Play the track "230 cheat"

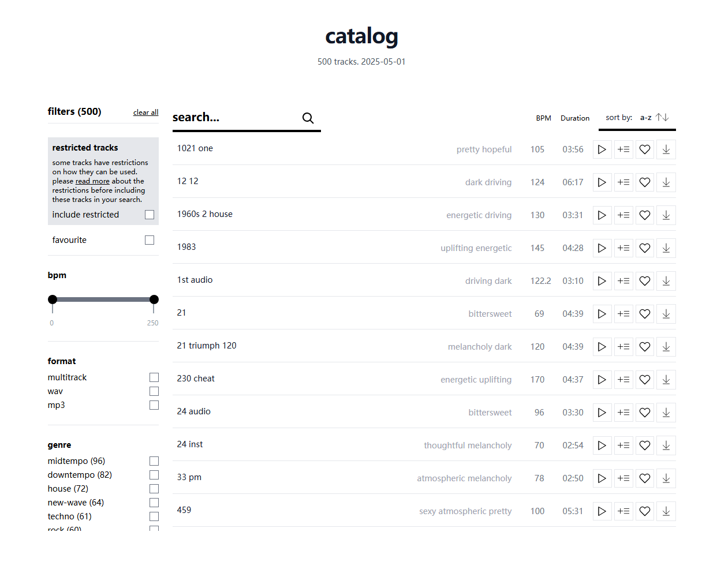click(602, 380)
